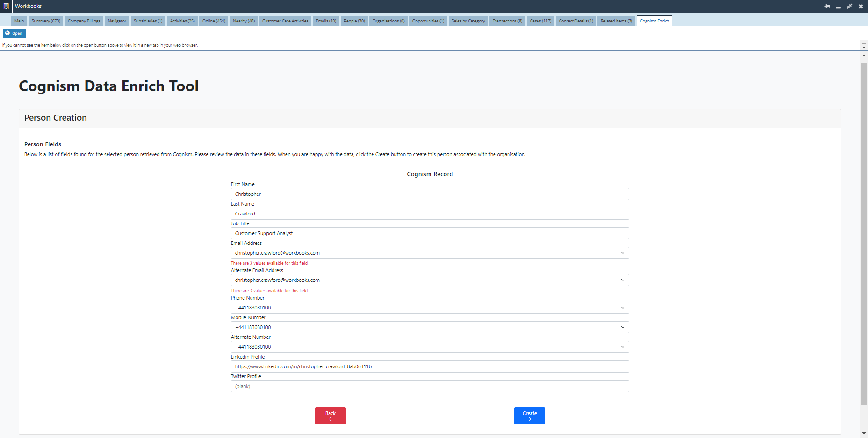Screen dimensions: 868x438
Task: Click the Person Creation panel header
Action: point(430,118)
